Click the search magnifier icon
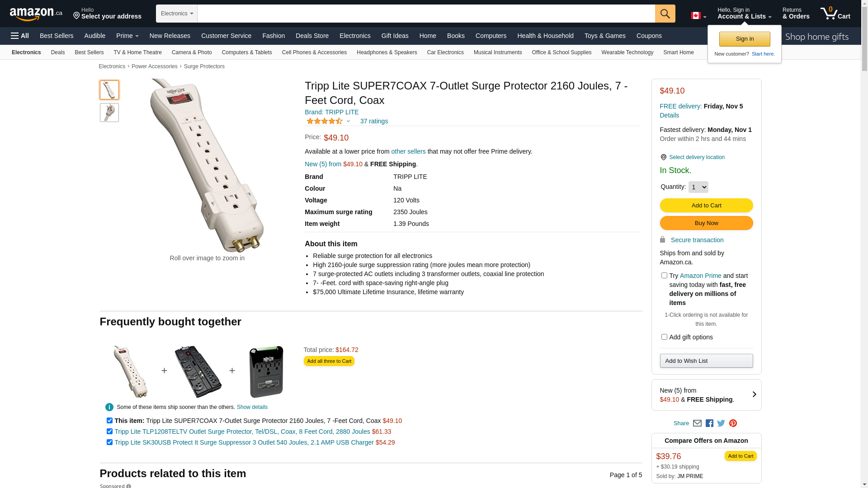The image size is (868, 488). click(x=665, y=14)
